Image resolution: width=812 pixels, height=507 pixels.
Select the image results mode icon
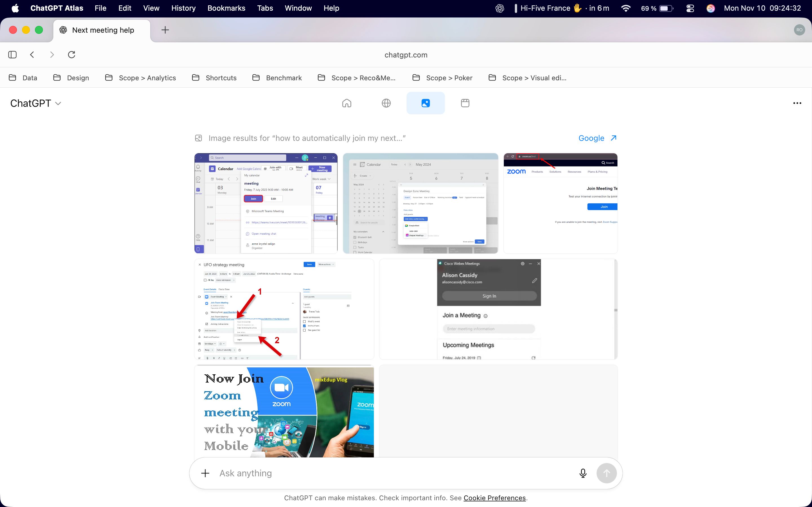(425, 103)
